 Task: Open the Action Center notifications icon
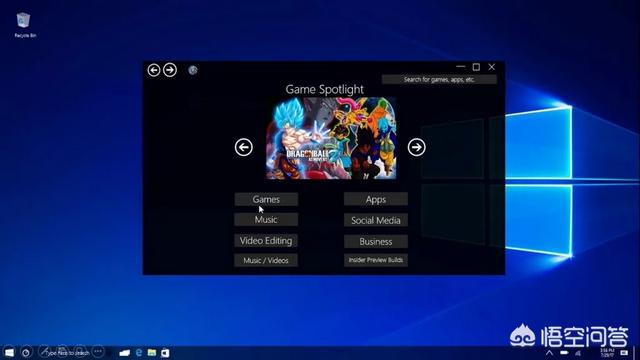(x=624, y=353)
